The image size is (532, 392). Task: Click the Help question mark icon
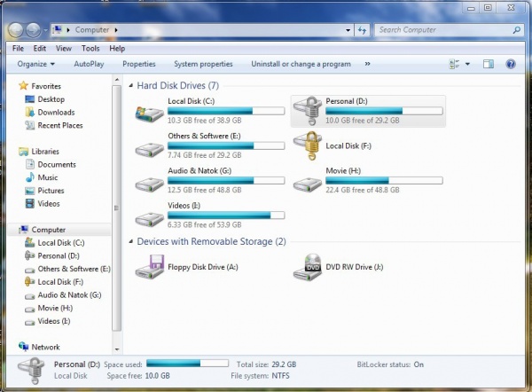click(511, 64)
